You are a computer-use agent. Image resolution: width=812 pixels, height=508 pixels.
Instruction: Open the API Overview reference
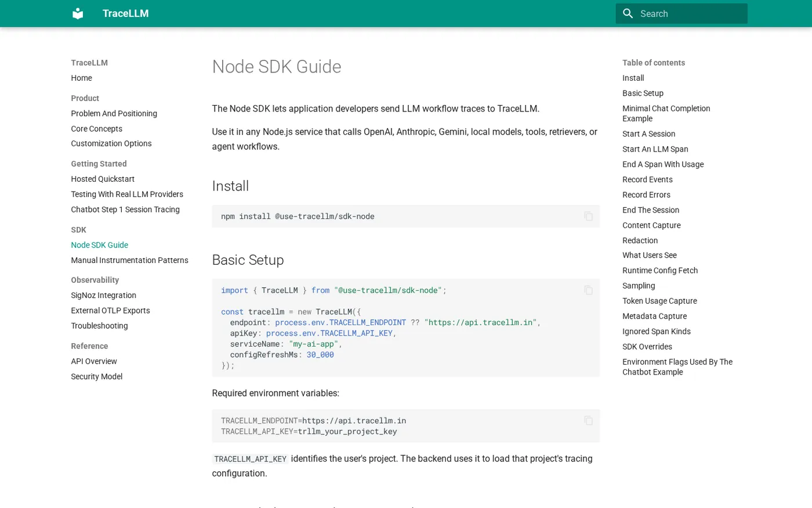[x=94, y=361]
